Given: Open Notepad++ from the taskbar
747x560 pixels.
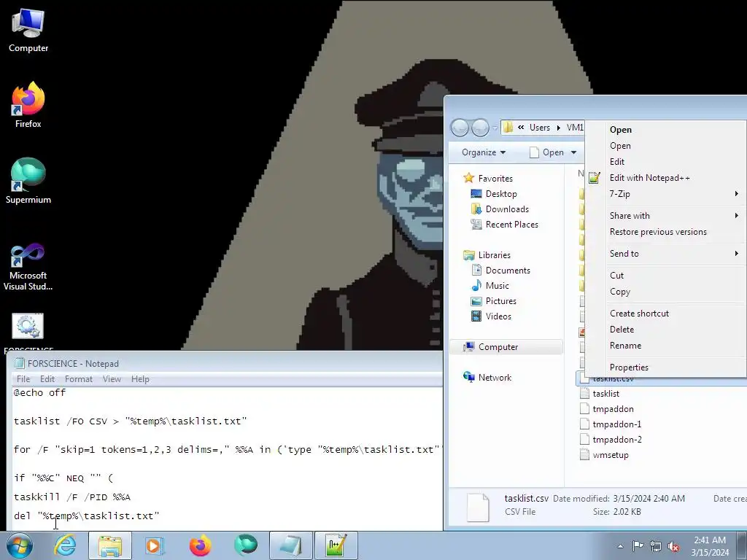Looking at the screenshot, I should [x=336, y=545].
